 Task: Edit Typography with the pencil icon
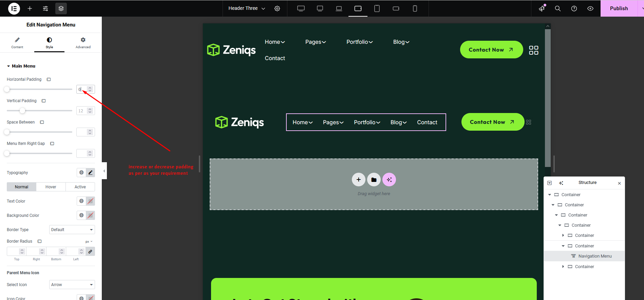[x=90, y=172]
